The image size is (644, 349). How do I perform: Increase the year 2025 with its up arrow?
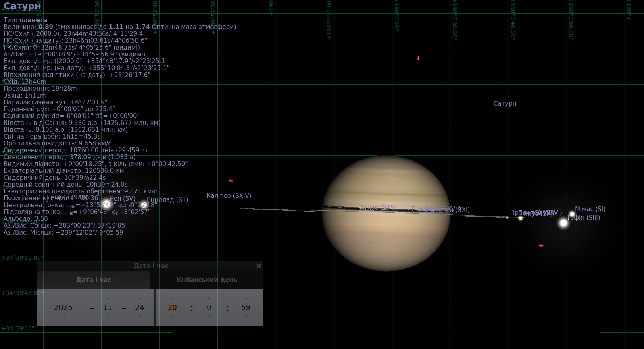(64, 299)
